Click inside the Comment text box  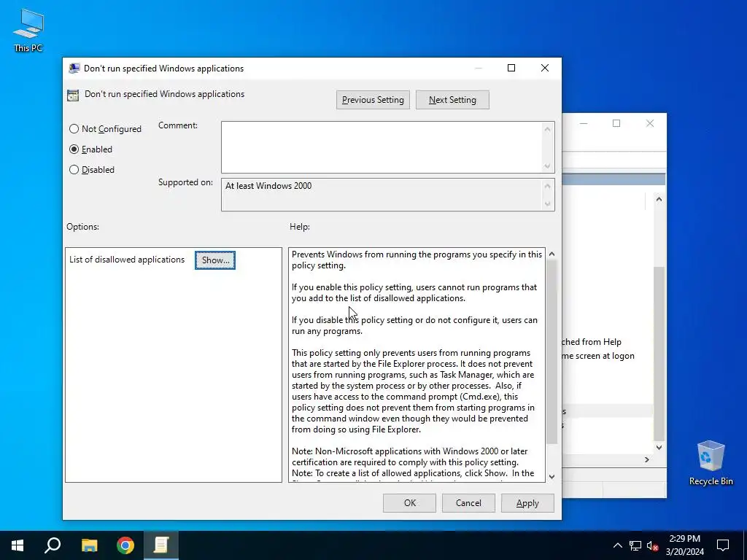click(x=382, y=147)
